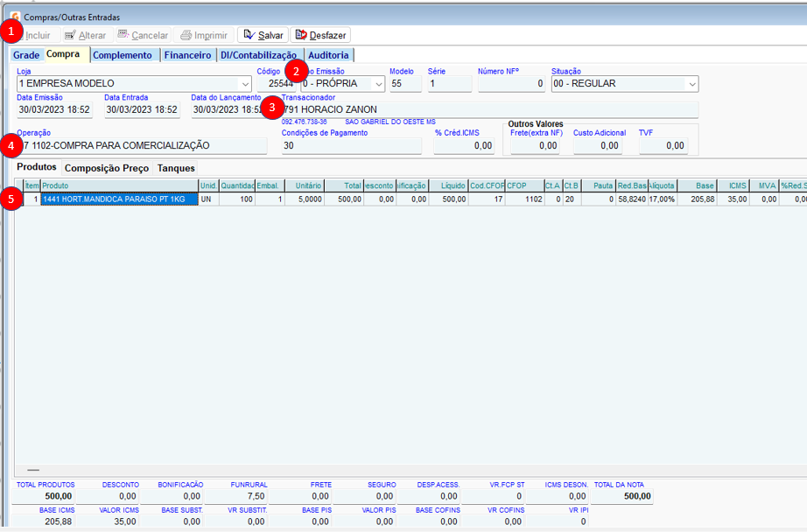Click the BONIFICAÇÃO total field

[x=172, y=496]
